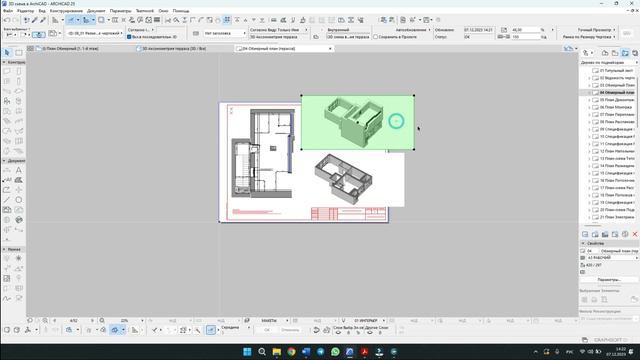This screenshot has height=360, width=640.
Task: Click the Layout Book icon in Navigator header
Action: [625, 53]
